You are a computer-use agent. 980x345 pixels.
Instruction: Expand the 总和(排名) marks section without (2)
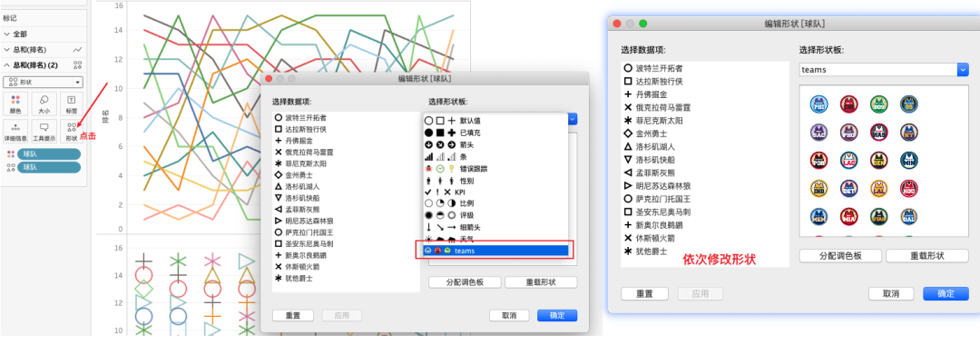tap(7, 49)
